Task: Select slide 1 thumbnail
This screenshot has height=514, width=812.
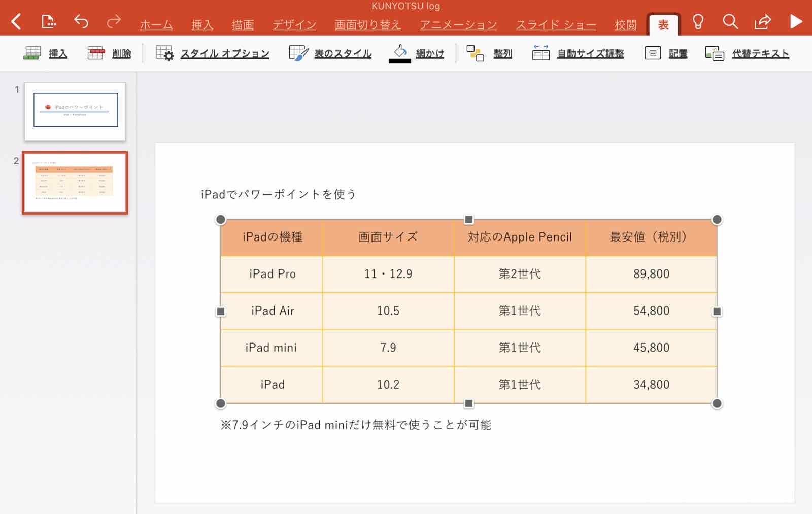Action: (75, 111)
